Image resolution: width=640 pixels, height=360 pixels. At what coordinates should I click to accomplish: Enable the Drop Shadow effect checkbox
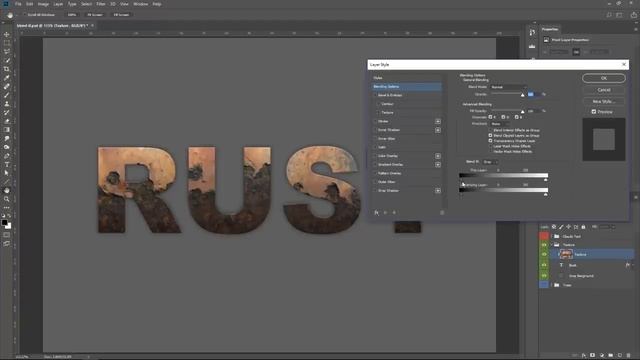click(375, 191)
